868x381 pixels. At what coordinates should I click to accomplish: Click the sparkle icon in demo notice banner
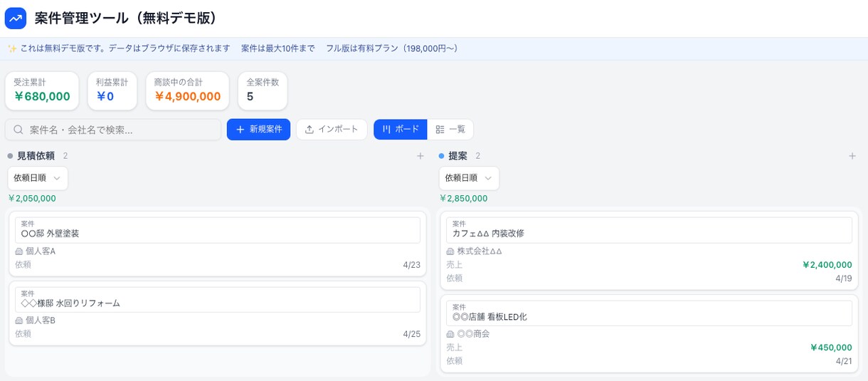[12, 48]
